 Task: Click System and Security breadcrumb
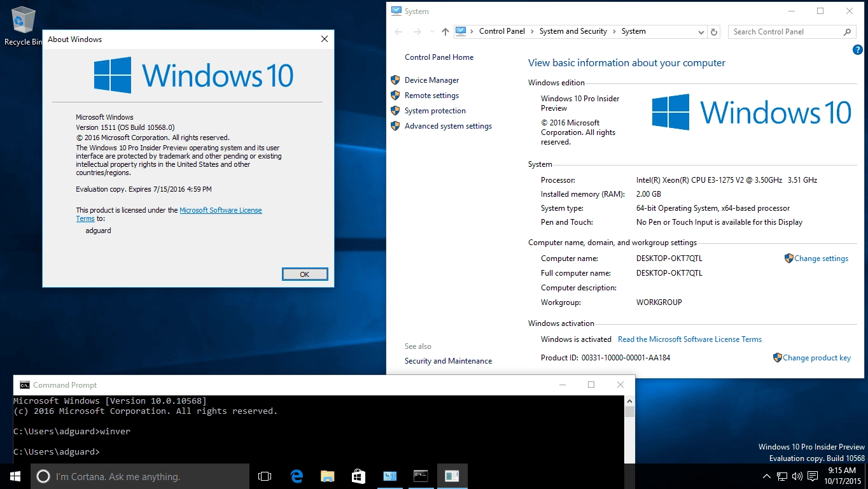pyautogui.click(x=573, y=31)
